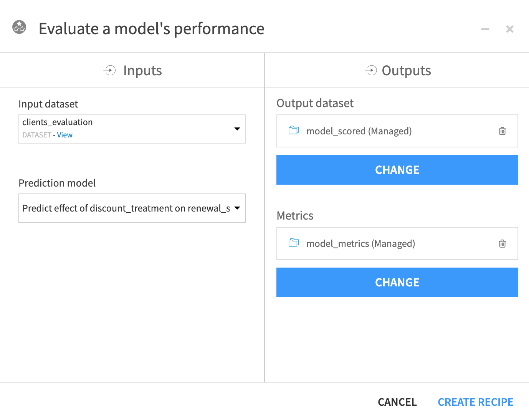This screenshot has width=529, height=420.
Task: Click the evaluate recipe star icon
Action: (x=19, y=27)
